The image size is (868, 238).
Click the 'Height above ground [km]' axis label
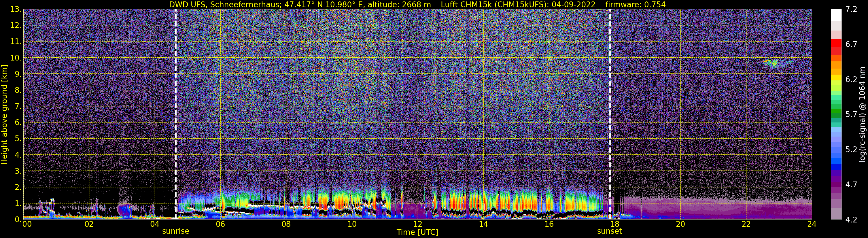point(4,114)
